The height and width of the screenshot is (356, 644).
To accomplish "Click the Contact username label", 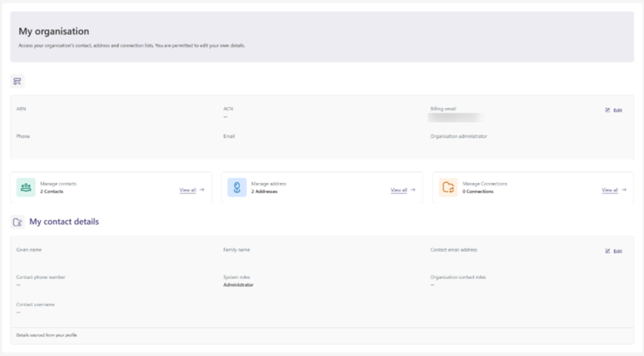I will [35, 305].
